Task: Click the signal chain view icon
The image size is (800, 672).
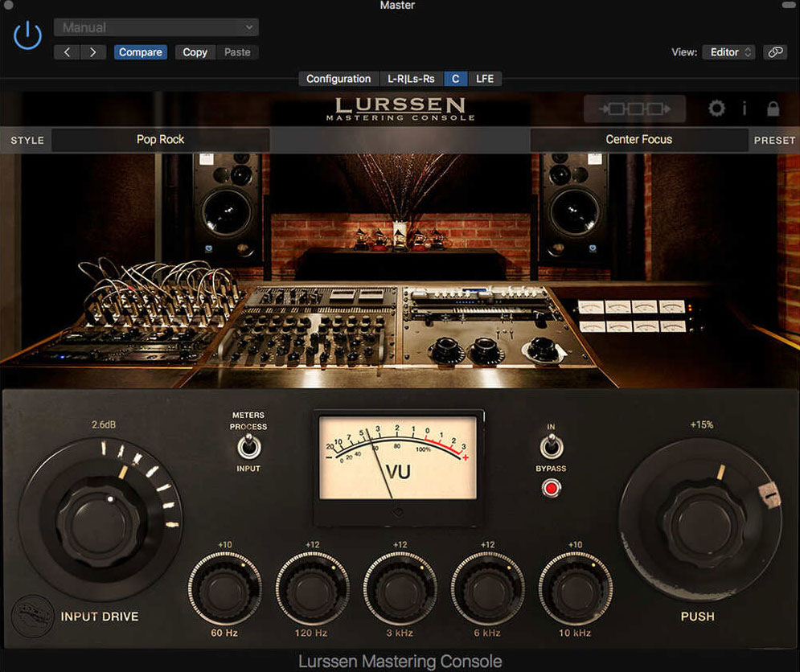Action: 634,109
